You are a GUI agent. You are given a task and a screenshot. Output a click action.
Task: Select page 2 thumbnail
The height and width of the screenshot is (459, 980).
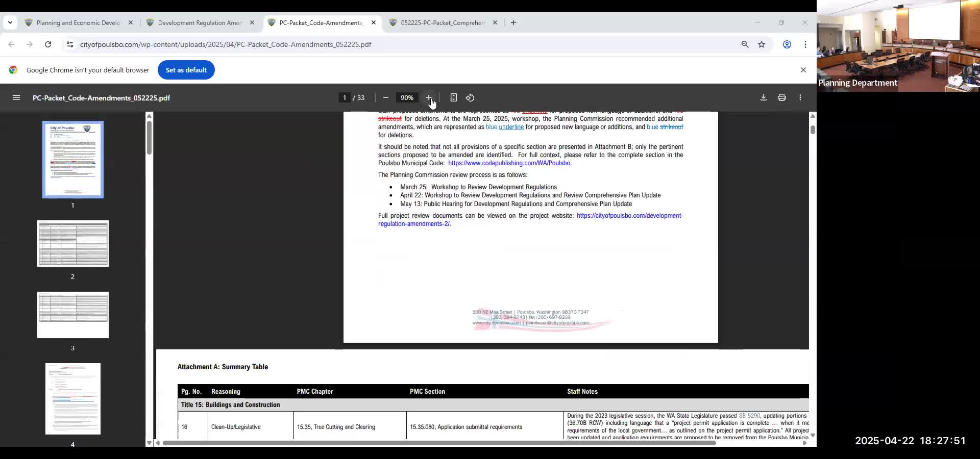click(x=73, y=243)
